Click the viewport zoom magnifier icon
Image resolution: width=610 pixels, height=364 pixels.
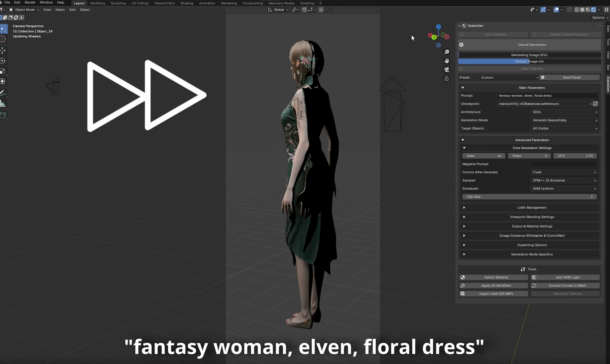447,52
